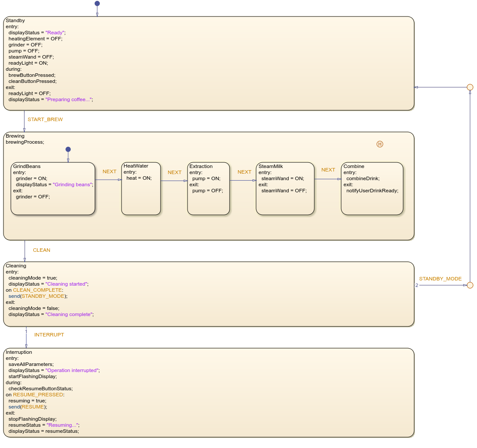Select the NEXT transition between GrindBeans and HeatWater

tap(109, 171)
